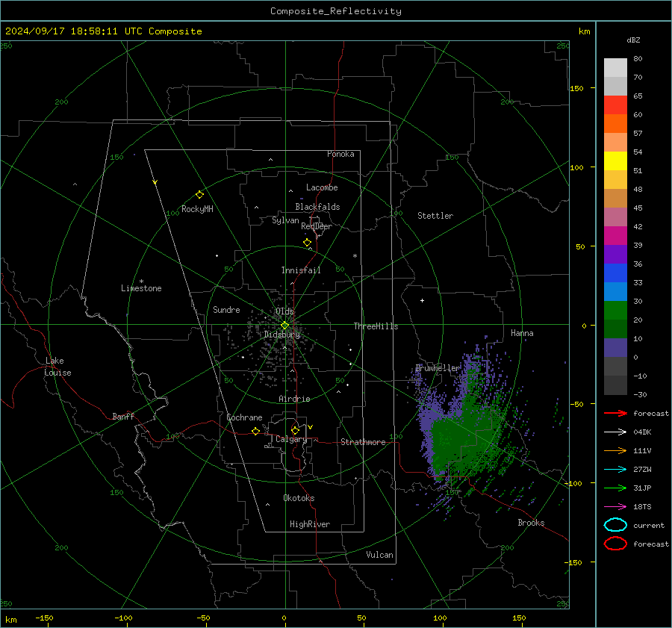672x628 pixels.
Task: Click the red forecast arrow legend icon
Action: [615, 413]
